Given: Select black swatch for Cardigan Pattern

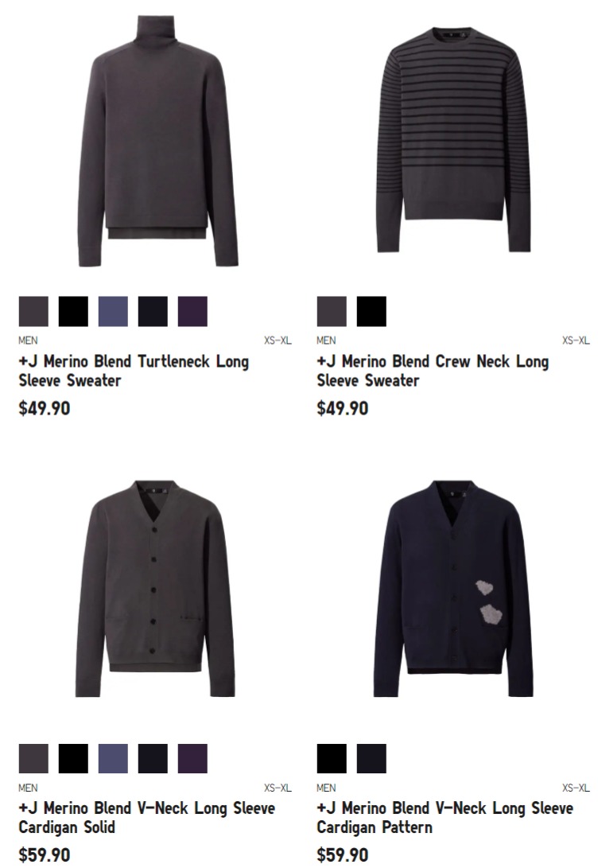Looking at the screenshot, I should click(x=332, y=758).
